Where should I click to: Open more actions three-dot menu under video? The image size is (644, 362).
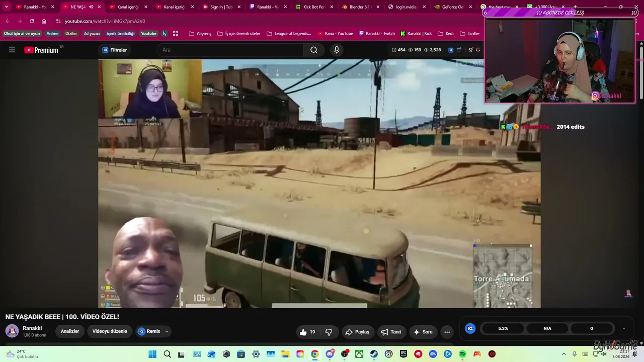447,332
